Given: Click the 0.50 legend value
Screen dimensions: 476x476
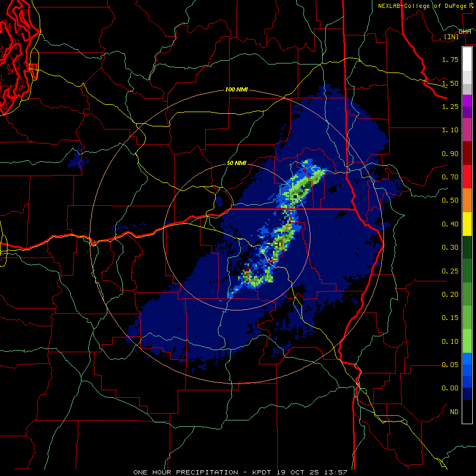Looking at the screenshot, I should pos(450,200).
